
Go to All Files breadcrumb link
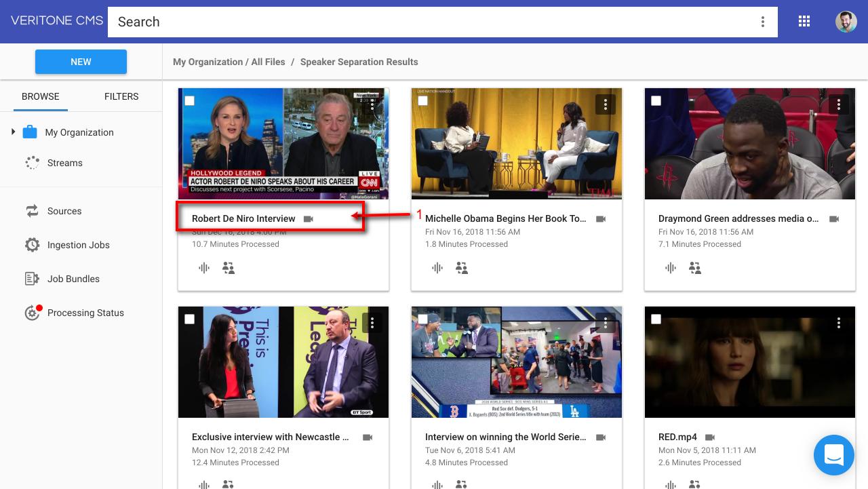point(268,62)
